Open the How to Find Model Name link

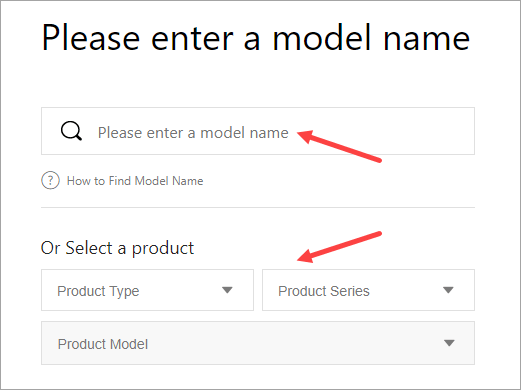[x=135, y=181]
